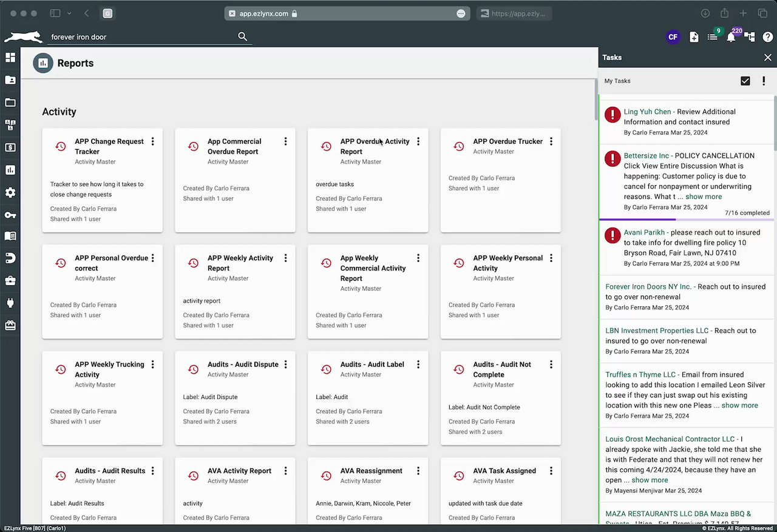Open options menu for Audits - Audit Dispute
This screenshot has height=532, width=777.
(285, 365)
